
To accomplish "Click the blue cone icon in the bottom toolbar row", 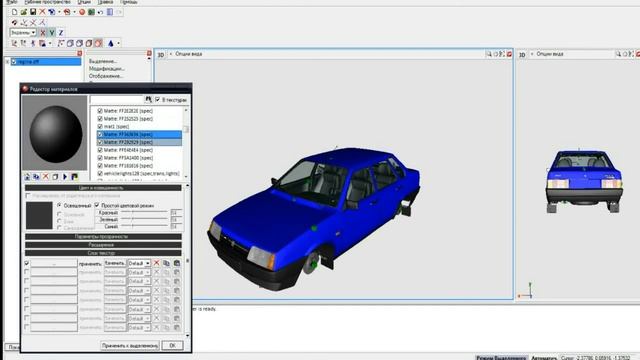I will coord(111,43).
